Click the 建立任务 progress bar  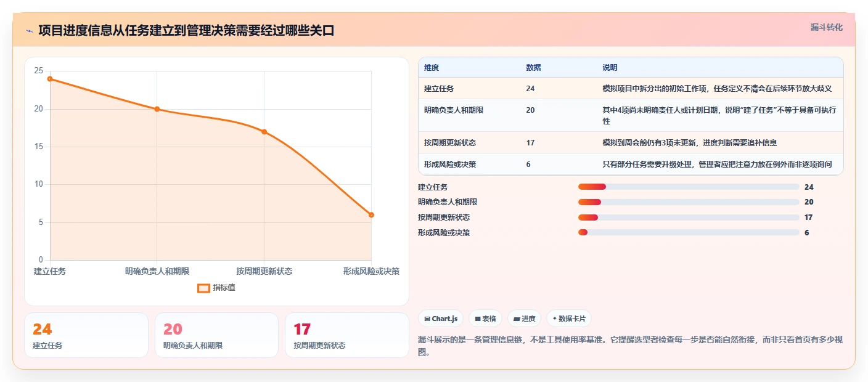pos(689,187)
